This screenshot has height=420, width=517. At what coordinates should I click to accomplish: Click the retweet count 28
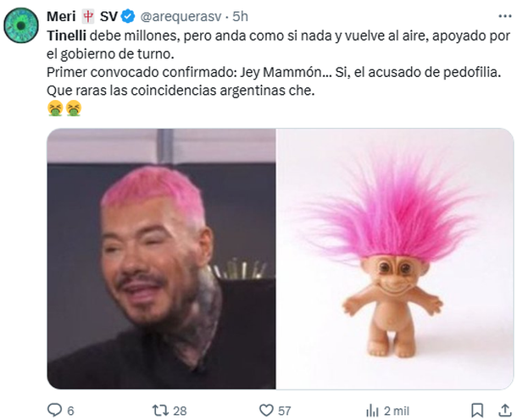click(x=180, y=411)
